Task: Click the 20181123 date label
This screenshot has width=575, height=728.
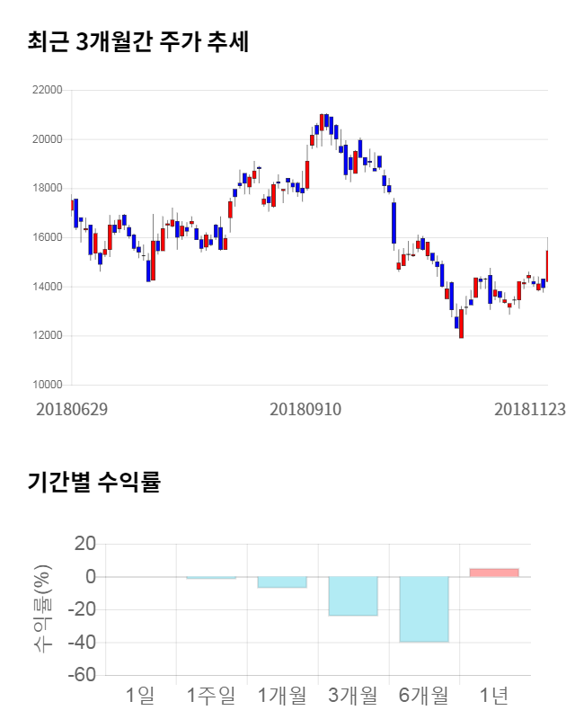Action: 530,409
